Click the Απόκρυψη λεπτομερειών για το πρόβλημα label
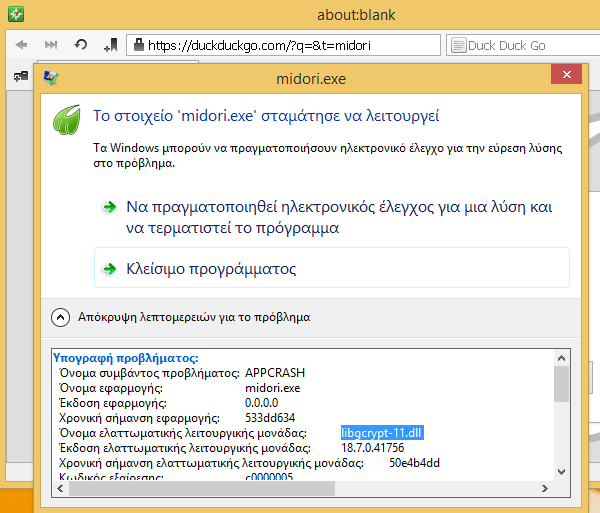 [194, 317]
